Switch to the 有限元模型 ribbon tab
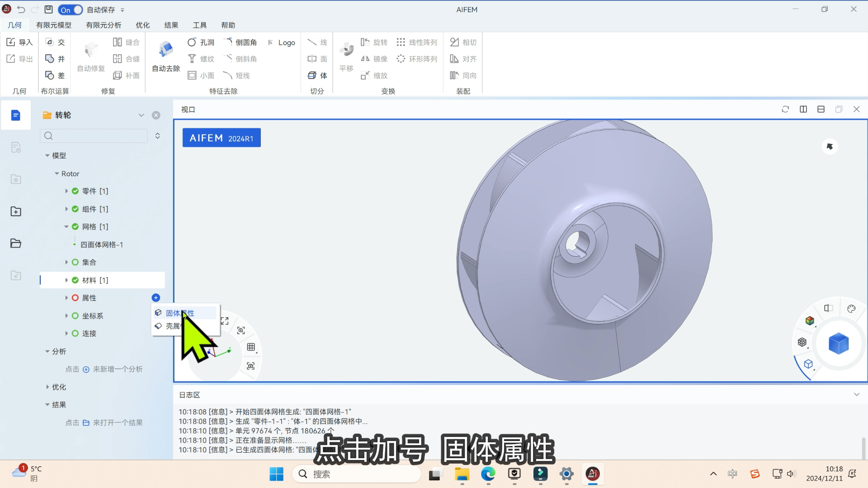The height and width of the screenshot is (488, 868). [53, 25]
